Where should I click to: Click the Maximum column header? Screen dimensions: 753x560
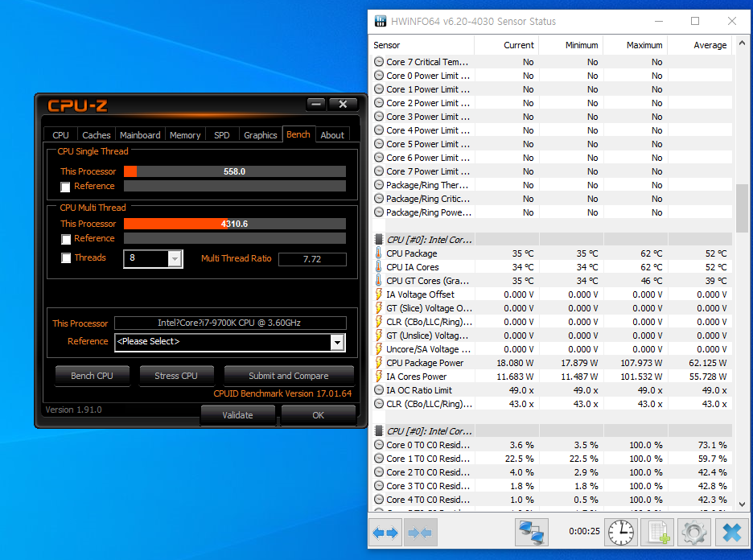click(636, 45)
